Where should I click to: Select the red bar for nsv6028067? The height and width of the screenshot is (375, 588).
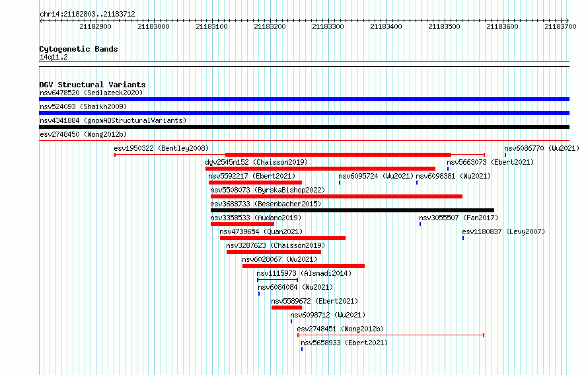pos(303,266)
